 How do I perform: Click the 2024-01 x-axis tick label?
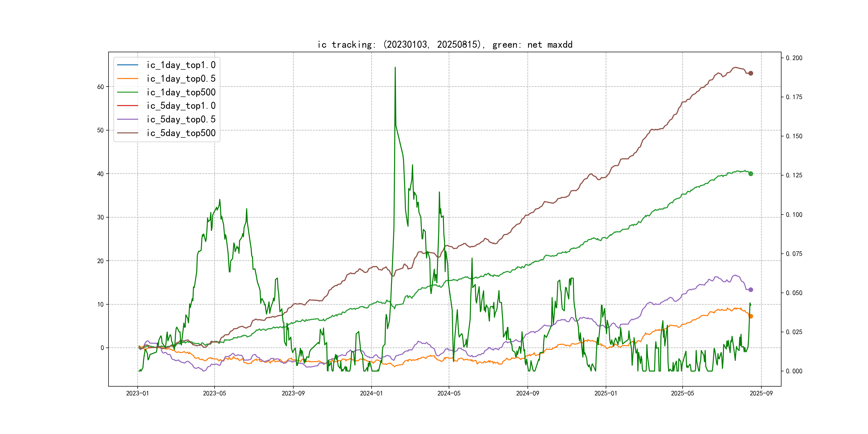tap(371, 393)
